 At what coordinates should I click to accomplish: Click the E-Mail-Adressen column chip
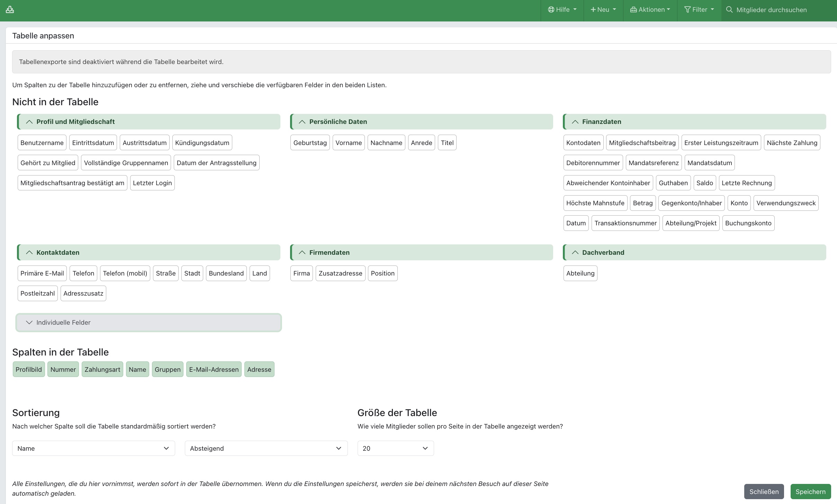214,369
